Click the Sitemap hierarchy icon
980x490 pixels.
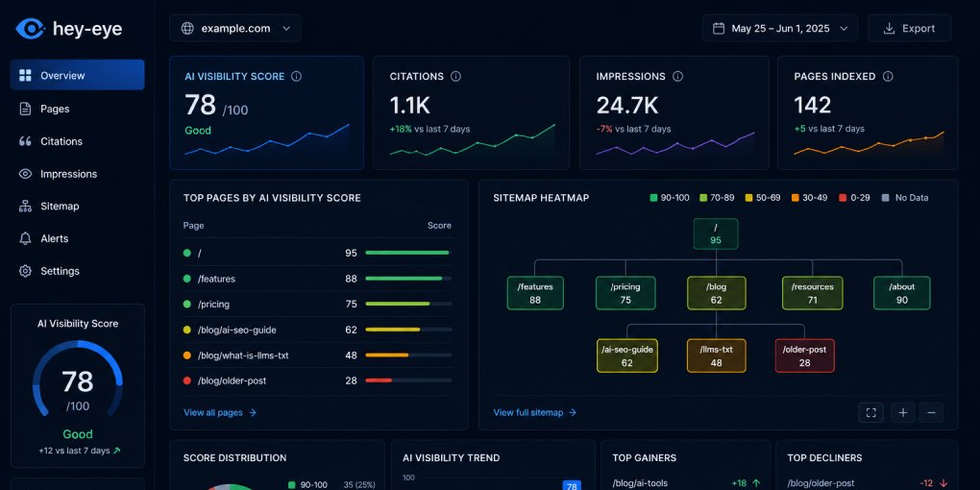(25, 207)
